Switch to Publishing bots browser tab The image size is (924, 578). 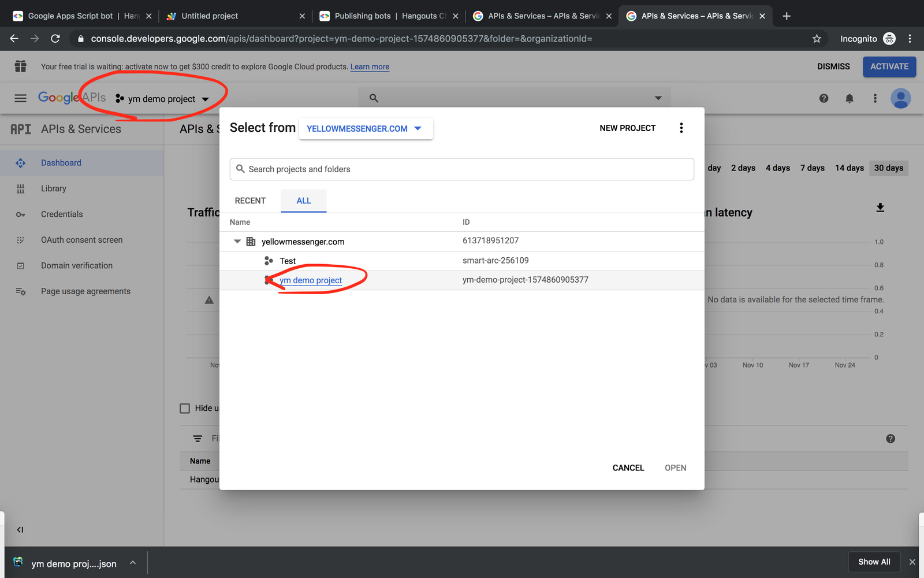coord(389,16)
